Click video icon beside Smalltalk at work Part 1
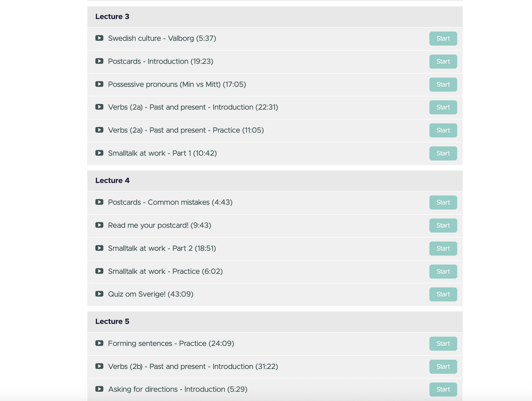 [x=99, y=153]
